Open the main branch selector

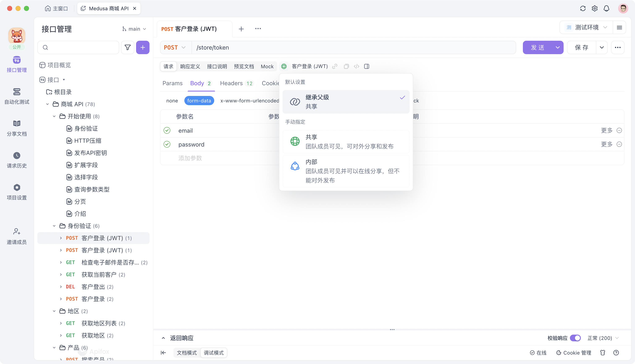[134, 29]
